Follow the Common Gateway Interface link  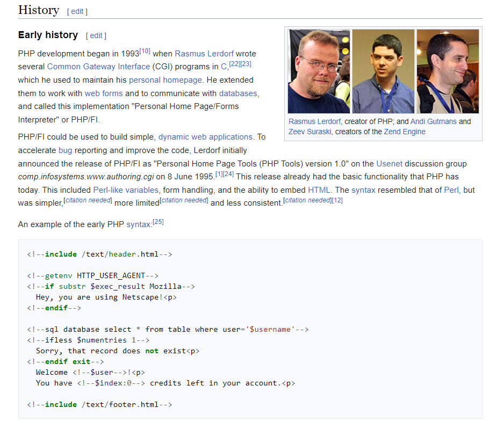[98, 67]
